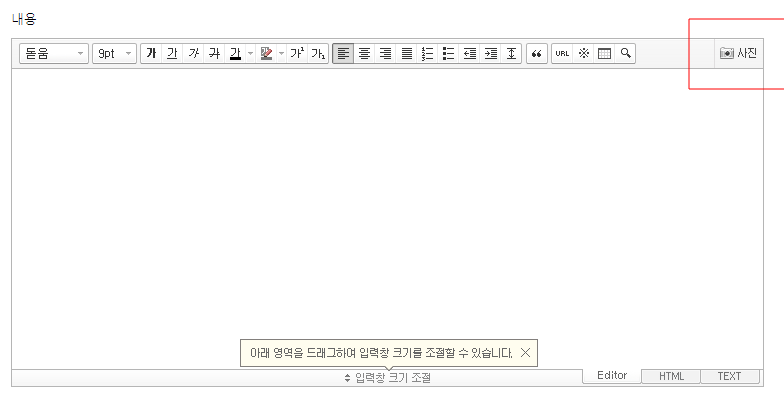Viewport: 784px width, 399px height.
Task: Justify text alignment
Action: [x=406, y=54]
